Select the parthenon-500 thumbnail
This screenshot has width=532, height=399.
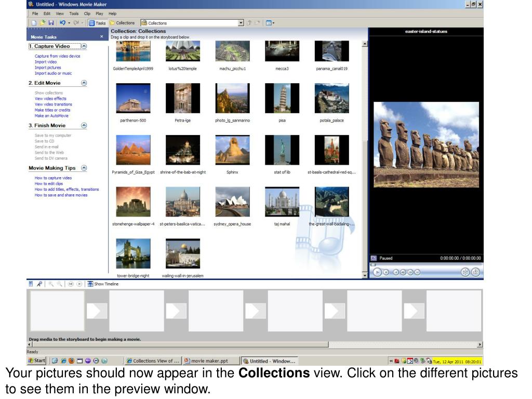point(133,98)
